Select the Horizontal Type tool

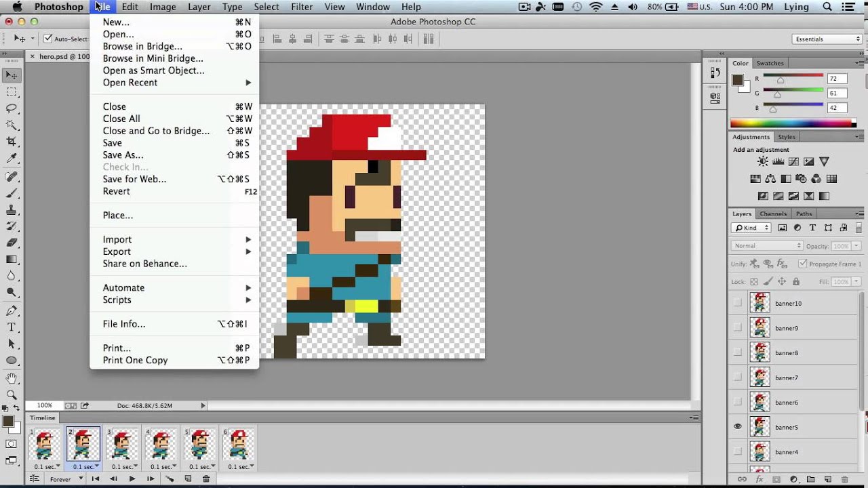click(x=12, y=327)
